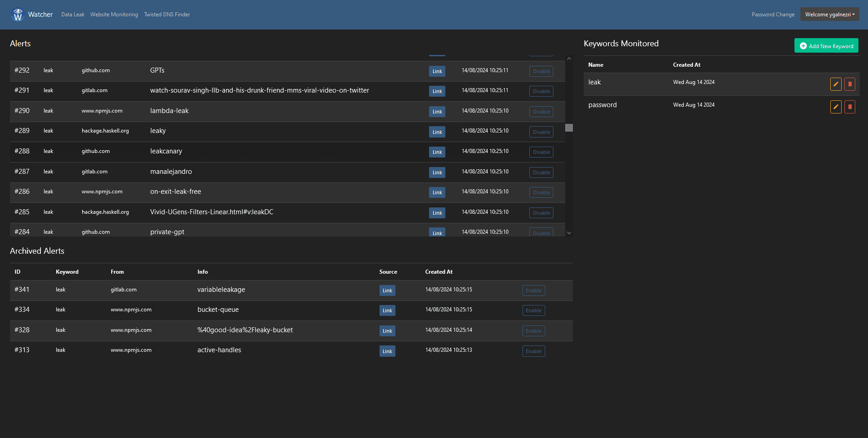
Task: Click 'gitlab.com' in archived alert #341 row
Action: point(123,290)
